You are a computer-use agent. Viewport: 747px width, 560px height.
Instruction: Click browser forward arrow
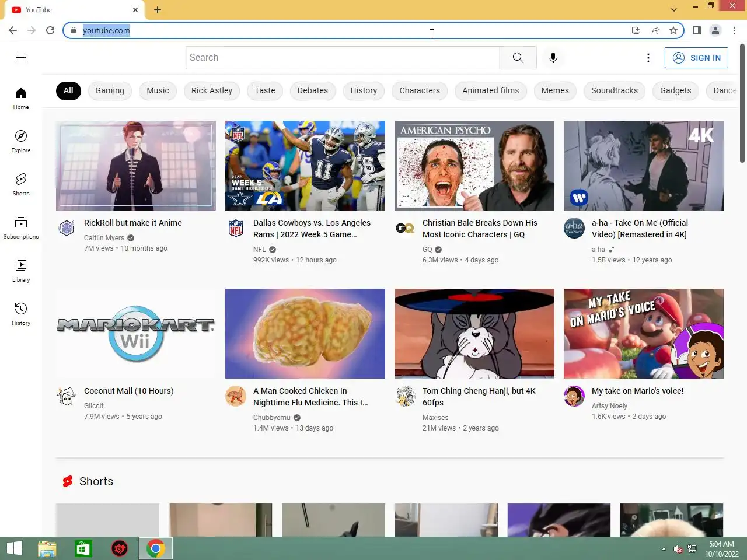pyautogui.click(x=32, y=30)
